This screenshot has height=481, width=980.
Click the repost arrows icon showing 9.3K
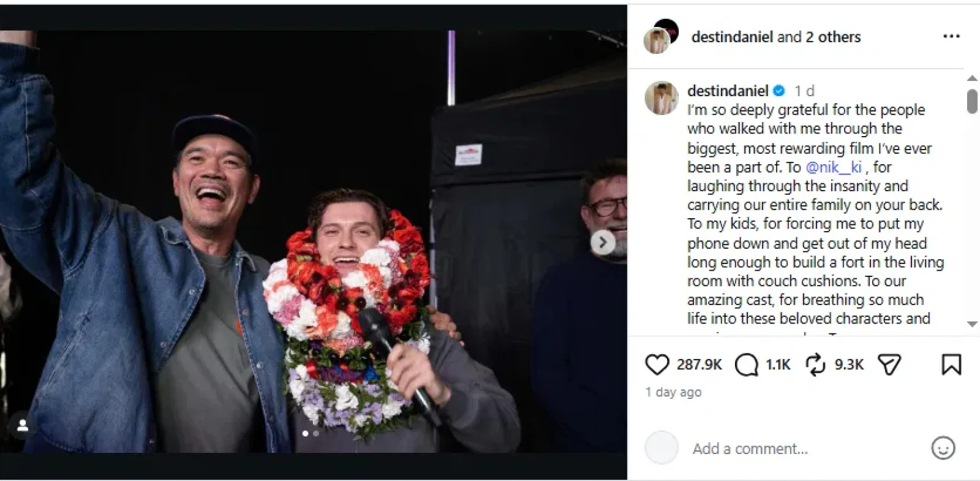coord(815,364)
